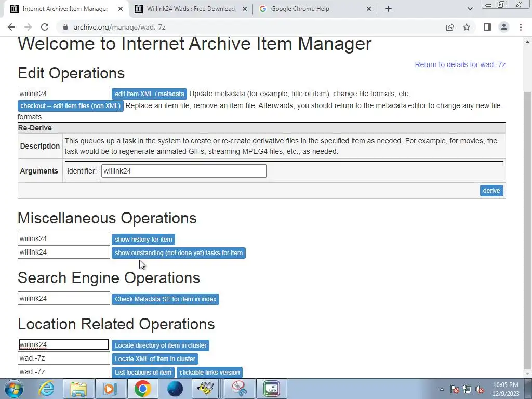
Task: Click edit item XML / metadata button
Action: coord(149,94)
